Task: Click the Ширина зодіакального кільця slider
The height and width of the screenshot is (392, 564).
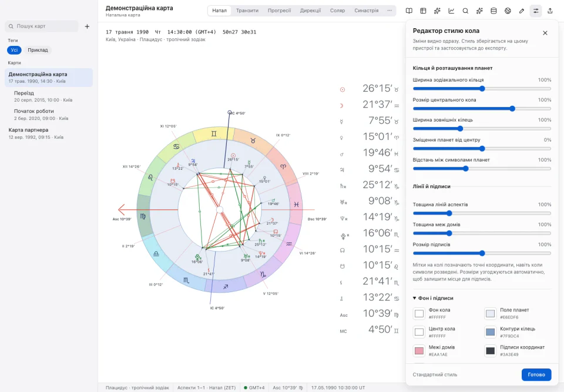Action: pos(482,89)
